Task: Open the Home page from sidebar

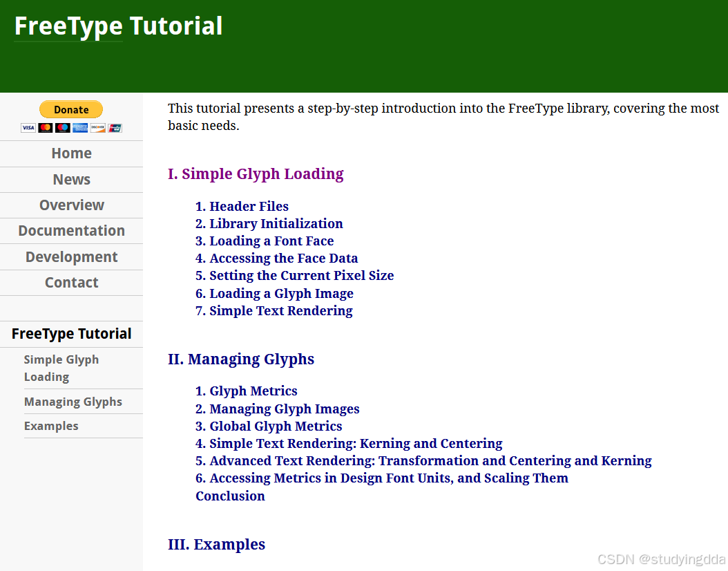Action: click(x=72, y=153)
